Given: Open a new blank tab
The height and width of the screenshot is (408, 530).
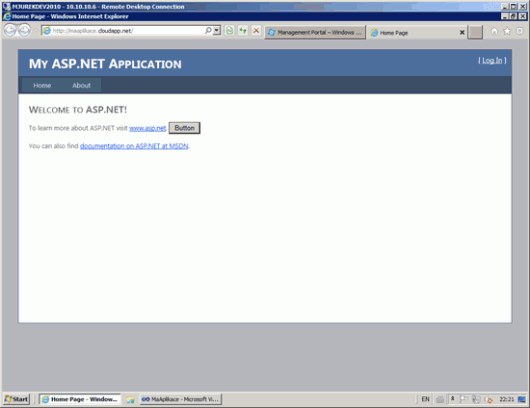Looking at the screenshot, I should 475,32.
